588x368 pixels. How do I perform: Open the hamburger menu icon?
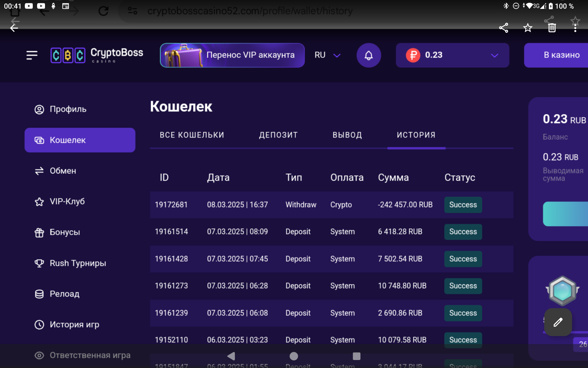(32, 55)
